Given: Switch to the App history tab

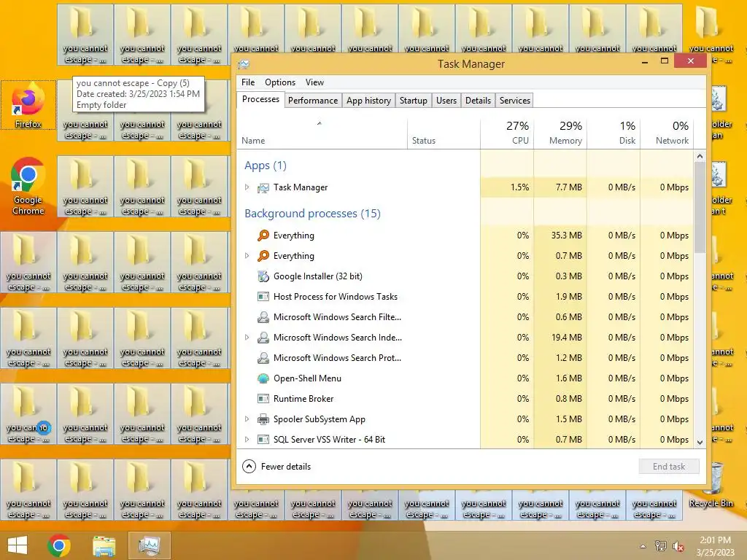Looking at the screenshot, I should [x=368, y=101].
